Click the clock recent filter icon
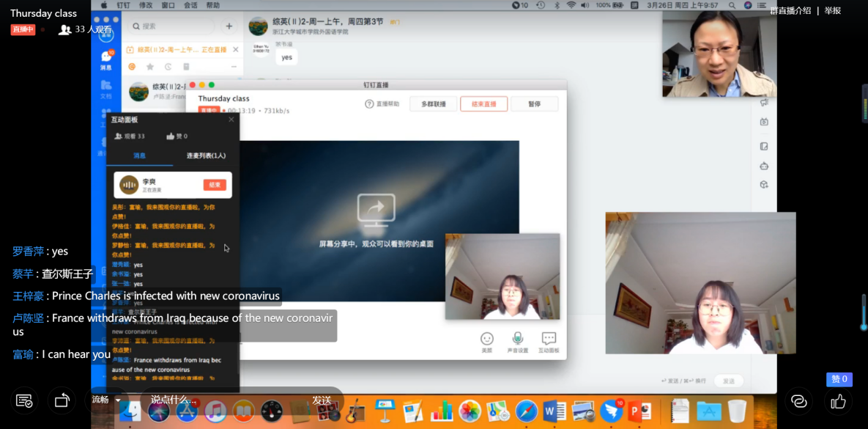This screenshot has width=868, height=429. [168, 67]
